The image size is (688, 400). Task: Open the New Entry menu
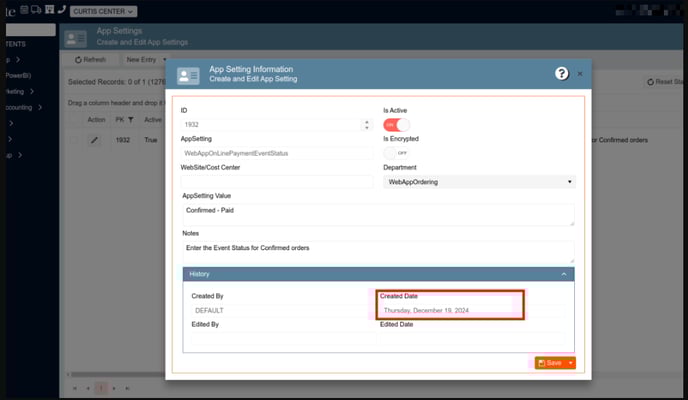[x=143, y=60]
